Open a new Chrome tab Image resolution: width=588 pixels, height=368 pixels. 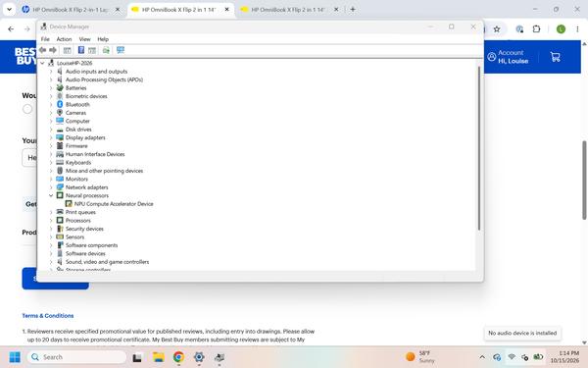[x=353, y=10]
